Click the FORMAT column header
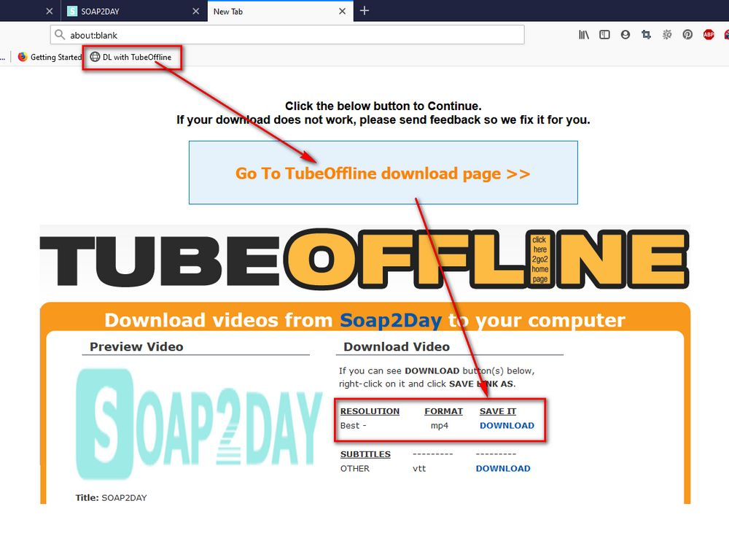729x560 pixels. 443,411
